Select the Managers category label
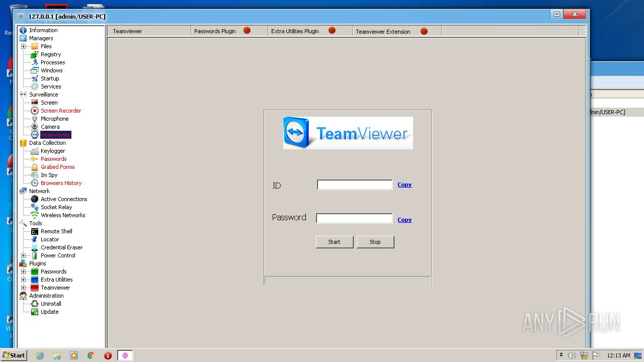 point(41,38)
